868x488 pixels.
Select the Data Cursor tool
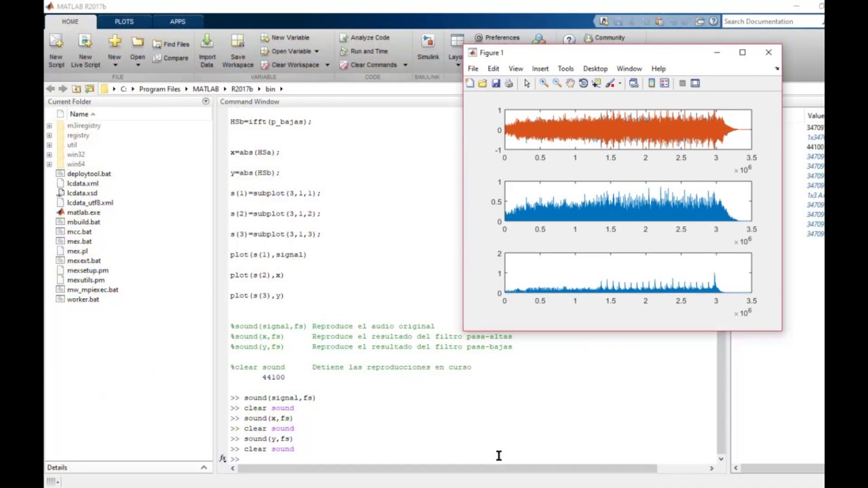[x=596, y=83]
